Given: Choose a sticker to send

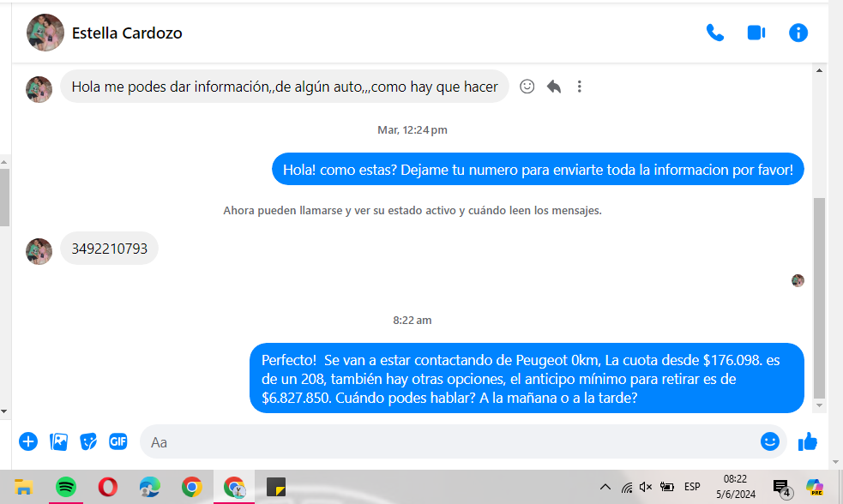Looking at the screenshot, I should tap(88, 441).
